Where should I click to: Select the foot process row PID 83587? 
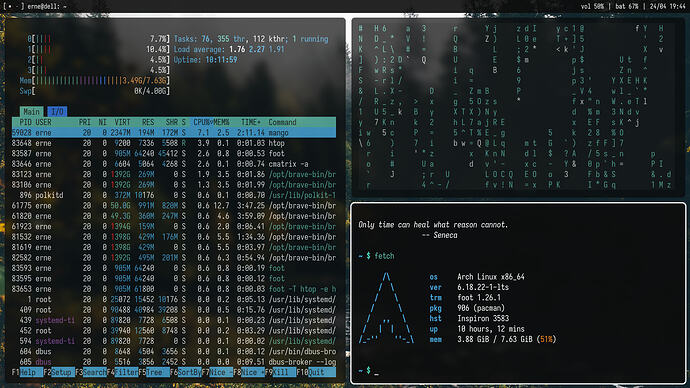coord(174,154)
